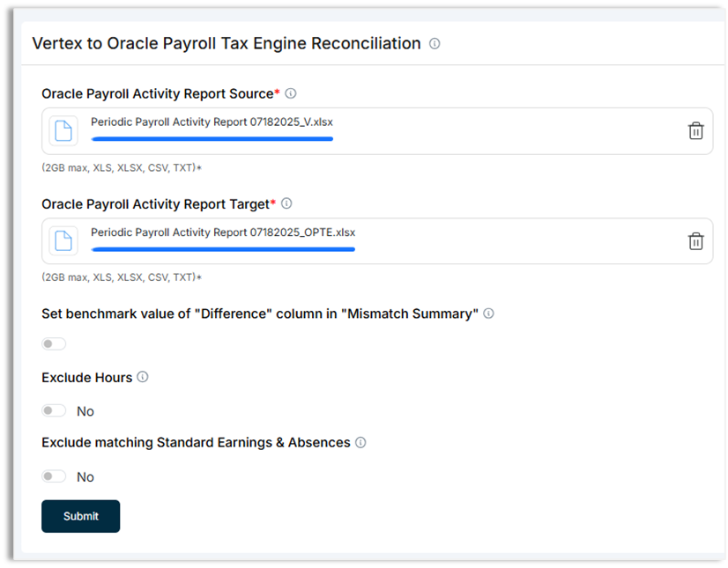Click the target report upload card
Screen dimensions: 728x568
point(377,241)
